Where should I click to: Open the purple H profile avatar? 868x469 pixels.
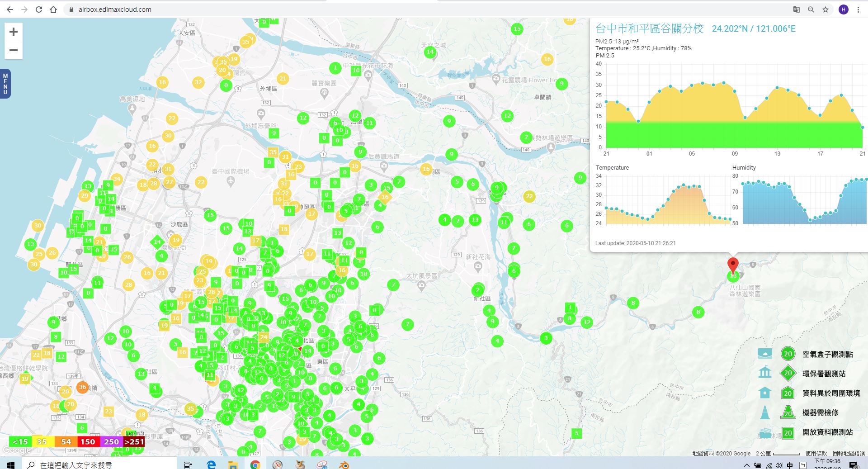pyautogui.click(x=843, y=9)
